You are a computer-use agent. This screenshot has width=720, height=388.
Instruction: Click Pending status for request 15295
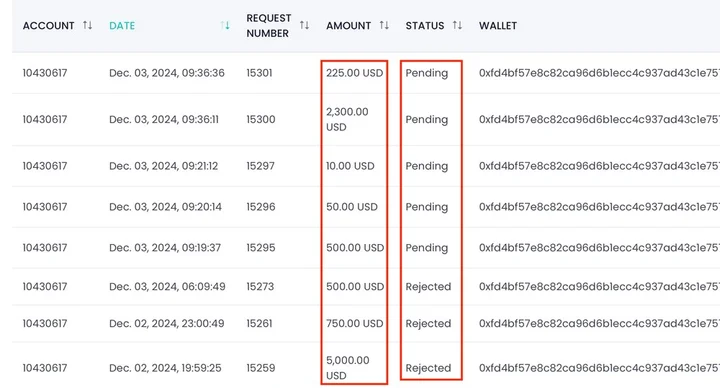tap(426, 247)
